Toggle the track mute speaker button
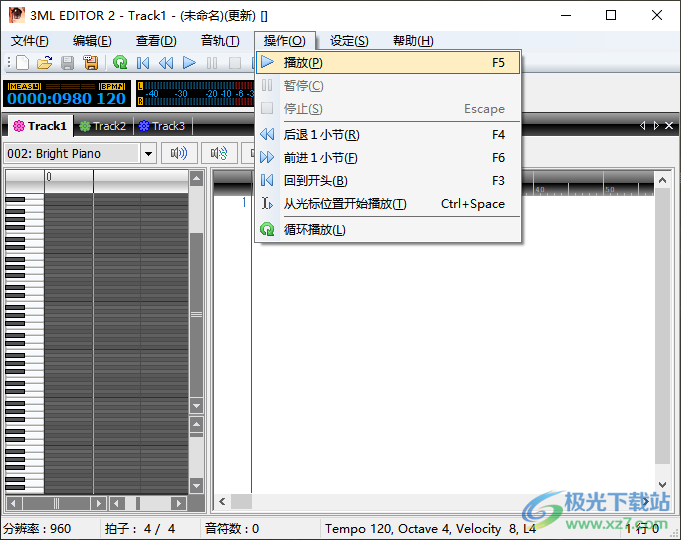Image resolution: width=681 pixels, height=540 pixels. pos(179,153)
